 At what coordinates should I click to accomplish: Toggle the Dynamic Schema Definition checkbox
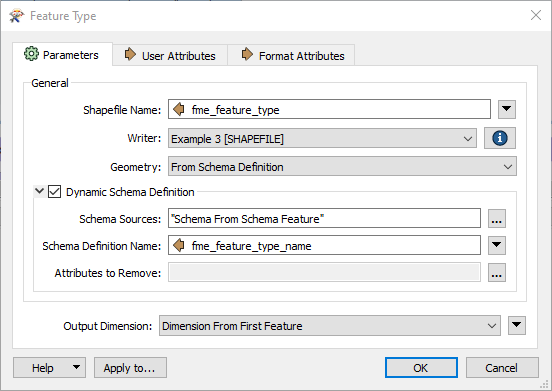54,192
